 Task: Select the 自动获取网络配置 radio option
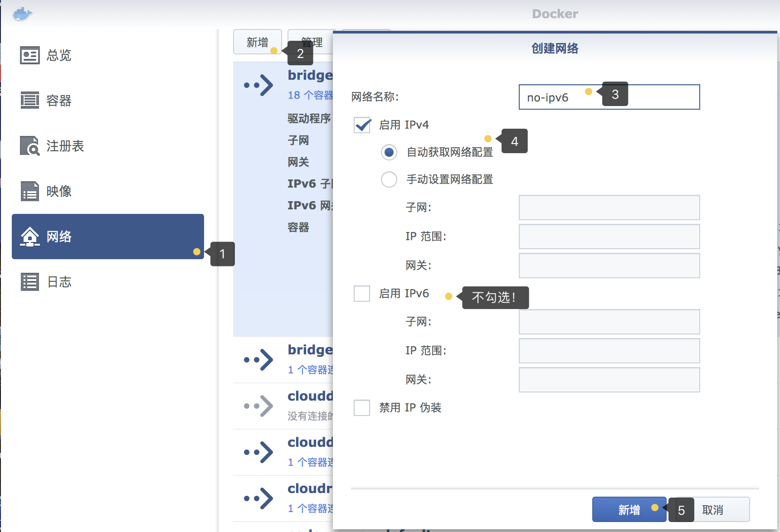[x=389, y=152]
